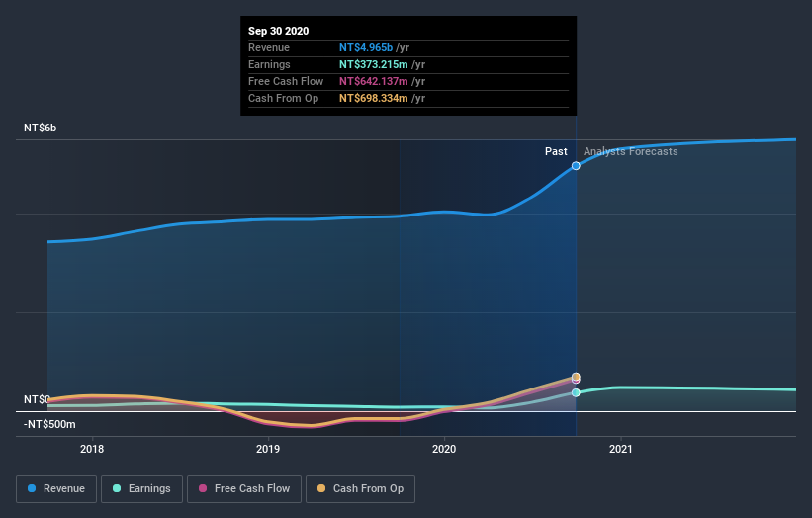Toggle the Revenue series legend button

coord(56,489)
